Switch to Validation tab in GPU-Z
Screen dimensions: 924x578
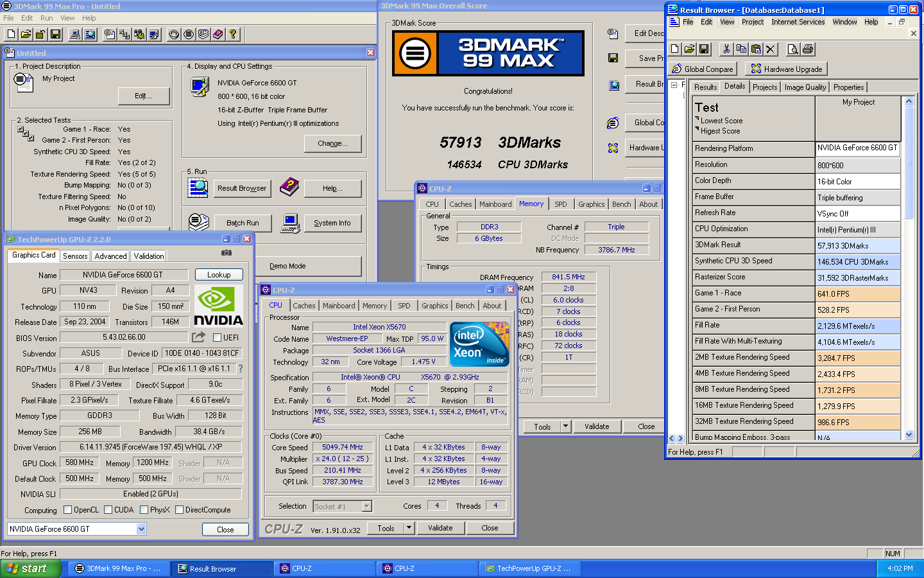click(x=149, y=256)
